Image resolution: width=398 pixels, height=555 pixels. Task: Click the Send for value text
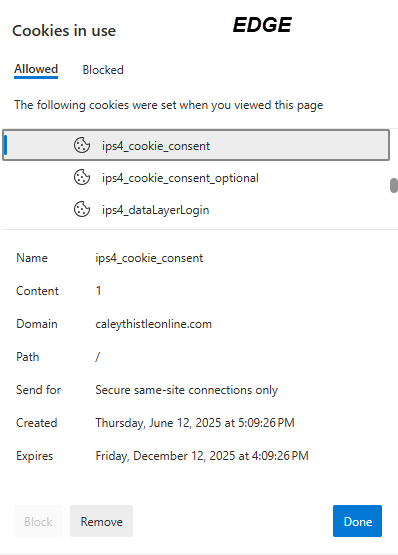pyautogui.click(x=186, y=390)
